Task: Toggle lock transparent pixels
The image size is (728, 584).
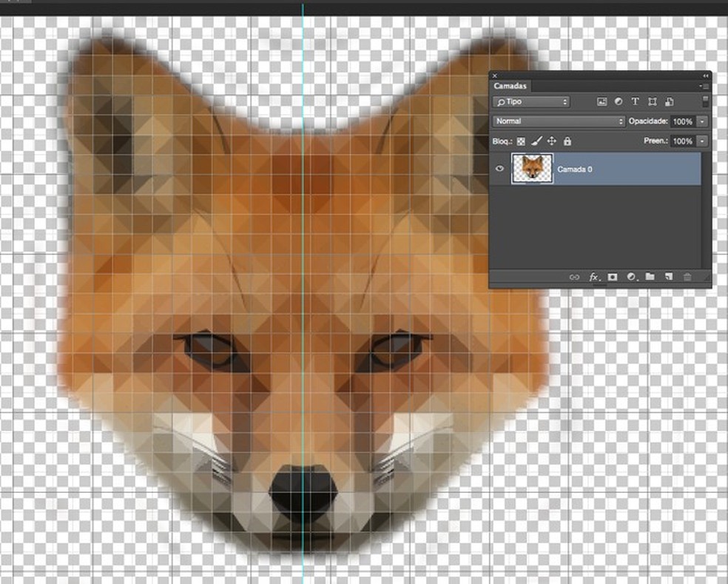Action: point(521,141)
